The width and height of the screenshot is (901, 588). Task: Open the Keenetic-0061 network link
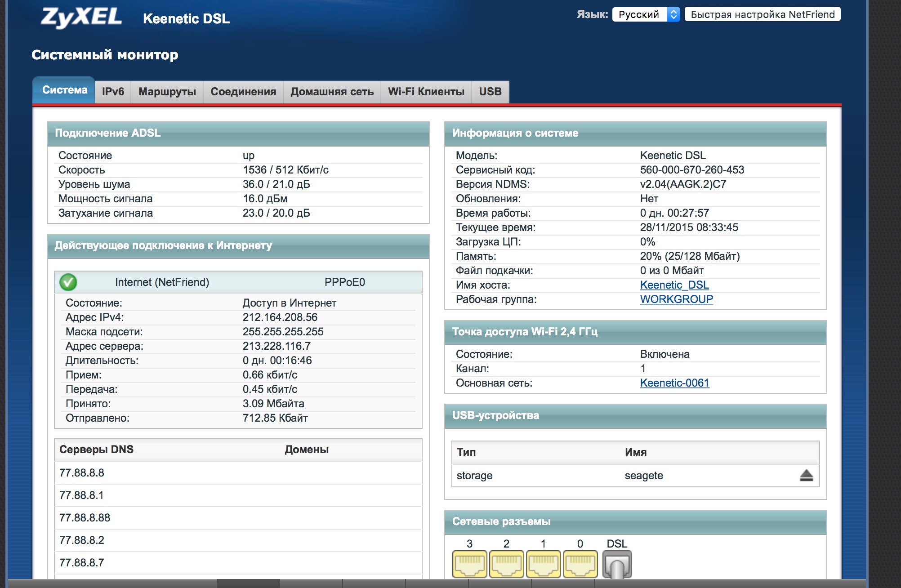(674, 383)
